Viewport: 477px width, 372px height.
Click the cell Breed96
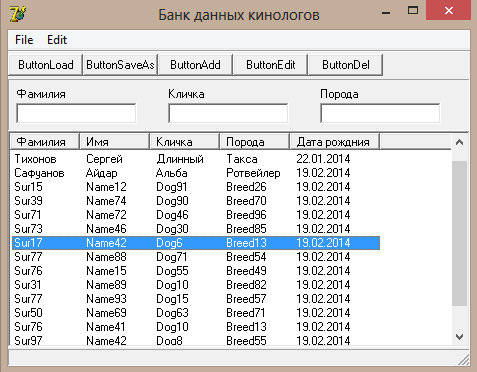pyautogui.click(x=246, y=215)
